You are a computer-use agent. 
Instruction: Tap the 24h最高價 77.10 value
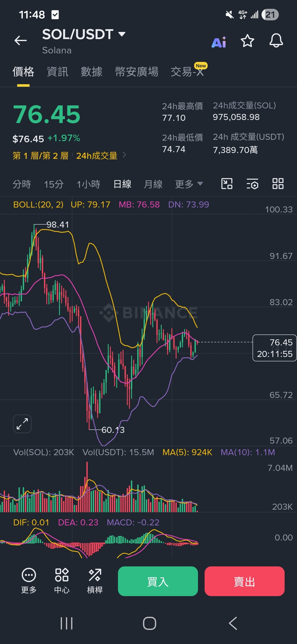coord(174,118)
